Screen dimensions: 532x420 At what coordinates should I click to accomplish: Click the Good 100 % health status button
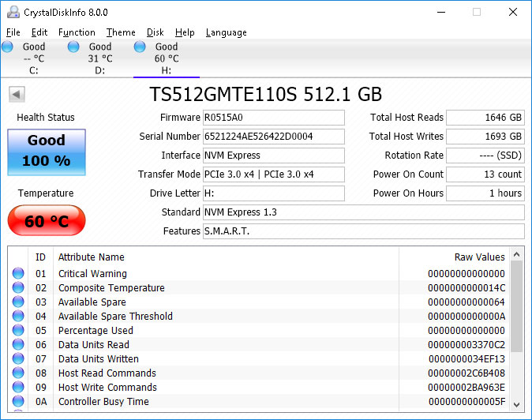(x=47, y=152)
